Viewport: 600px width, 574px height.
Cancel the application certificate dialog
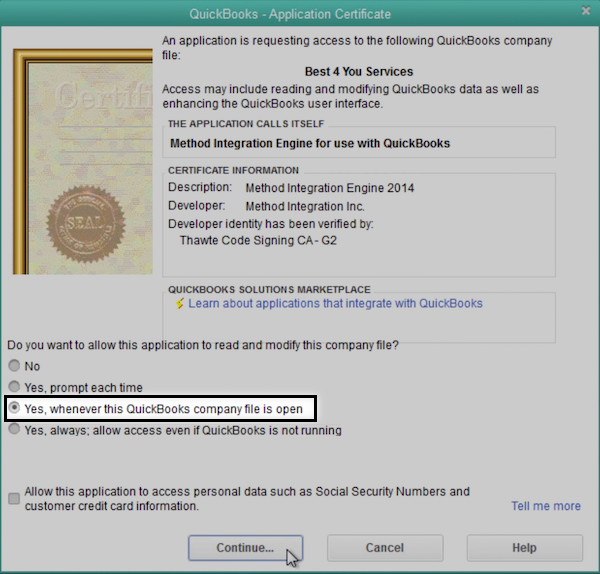tap(385, 548)
